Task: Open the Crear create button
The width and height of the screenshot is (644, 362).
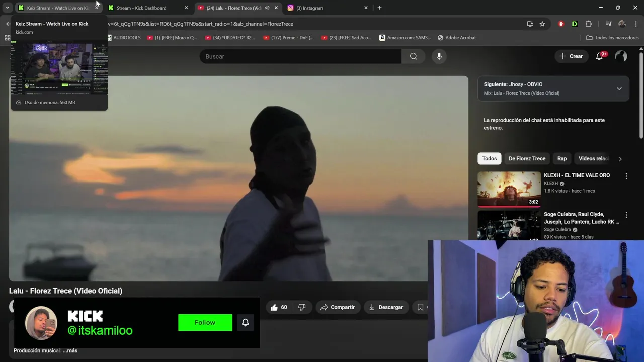Action: pos(571,56)
